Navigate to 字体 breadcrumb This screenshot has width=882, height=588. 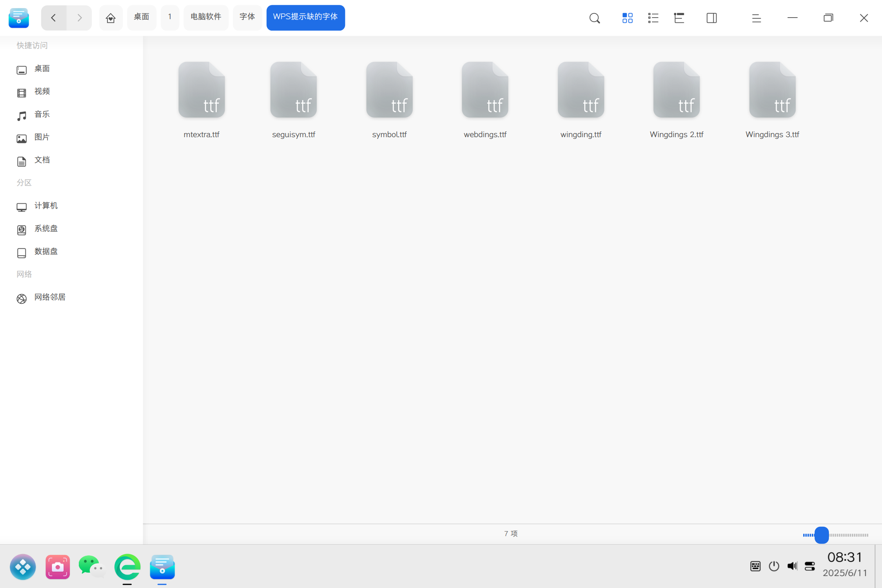pyautogui.click(x=247, y=18)
